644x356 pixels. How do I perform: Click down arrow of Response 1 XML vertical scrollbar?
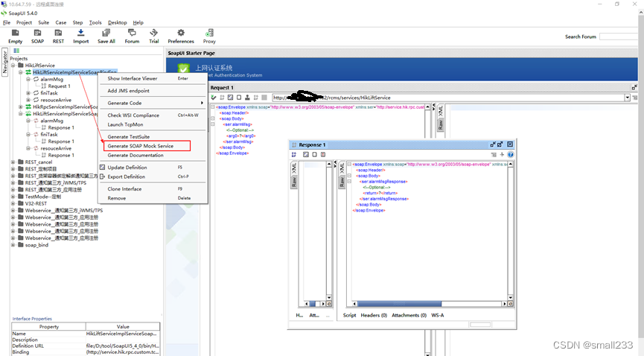(511, 298)
